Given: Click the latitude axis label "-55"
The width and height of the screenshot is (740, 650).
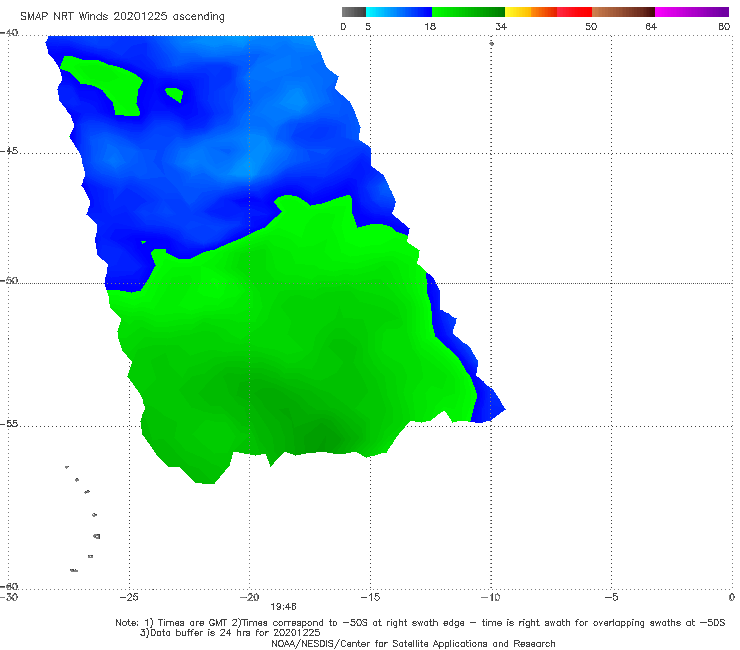Looking at the screenshot, I should tap(9, 423).
